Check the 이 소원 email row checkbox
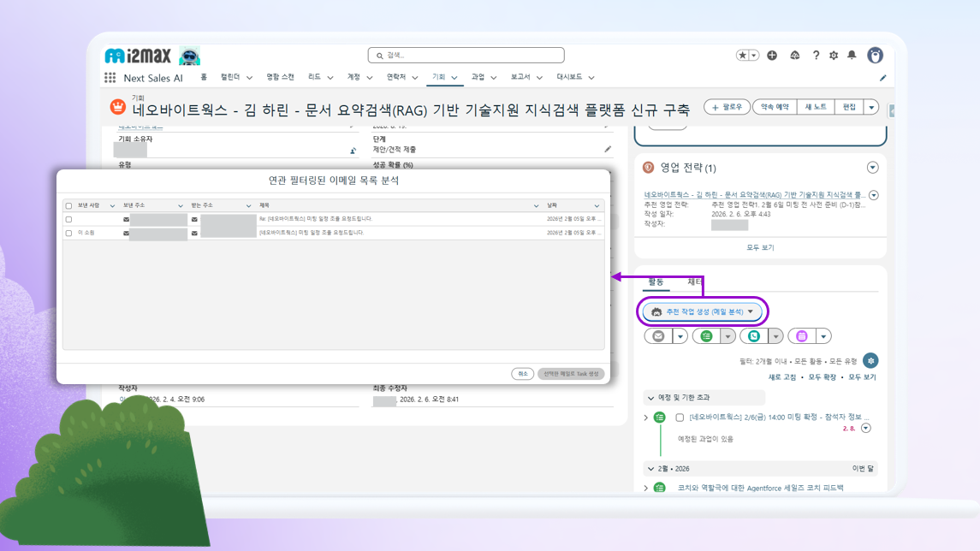The height and width of the screenshot is (551, 980). [68, 233]
